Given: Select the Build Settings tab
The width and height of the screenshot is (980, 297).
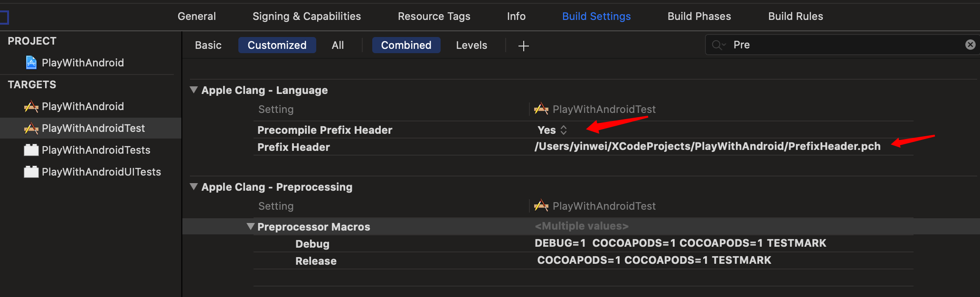Looking at the screenshot, I should point(596,16).
